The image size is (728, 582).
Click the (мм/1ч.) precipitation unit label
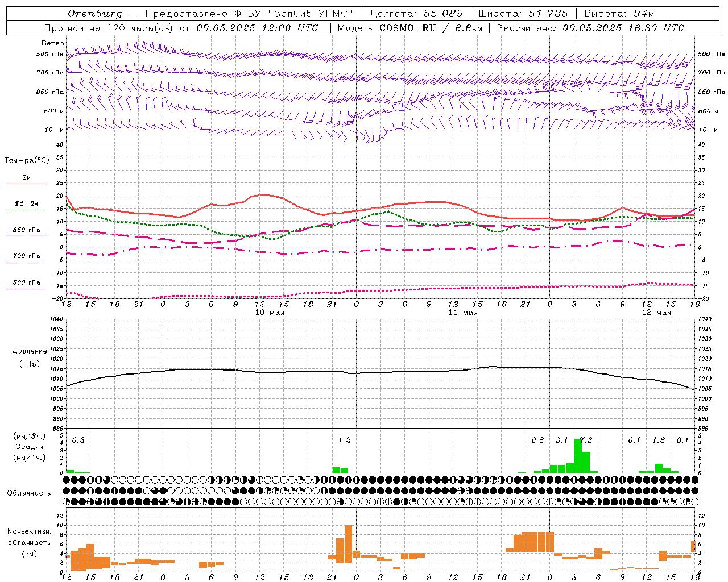pyautogui.click(x=30, y=457)
